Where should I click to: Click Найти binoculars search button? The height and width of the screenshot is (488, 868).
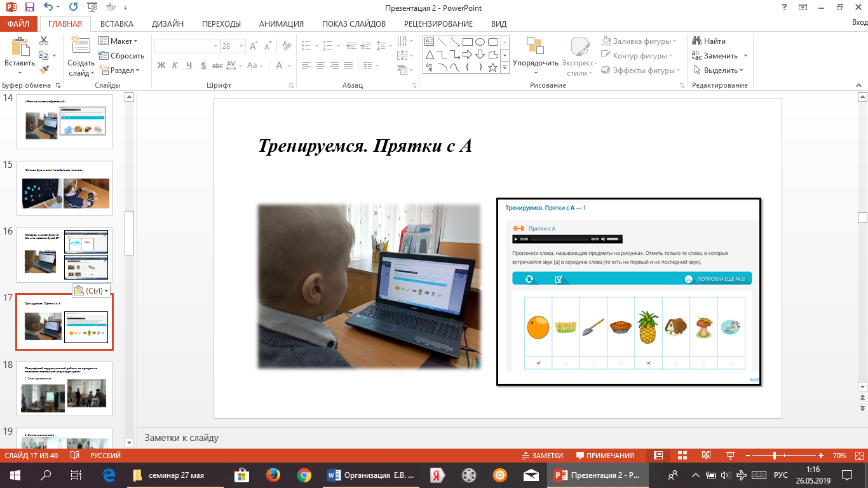[x=709, y=41]
